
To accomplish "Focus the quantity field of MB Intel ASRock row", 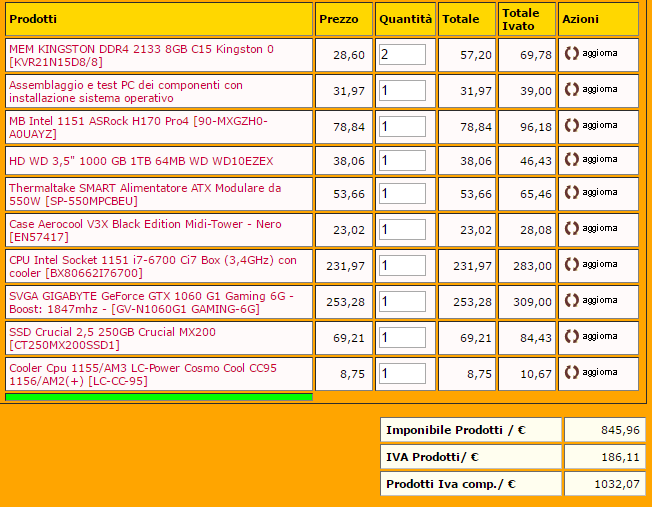I will click(402, 126).
